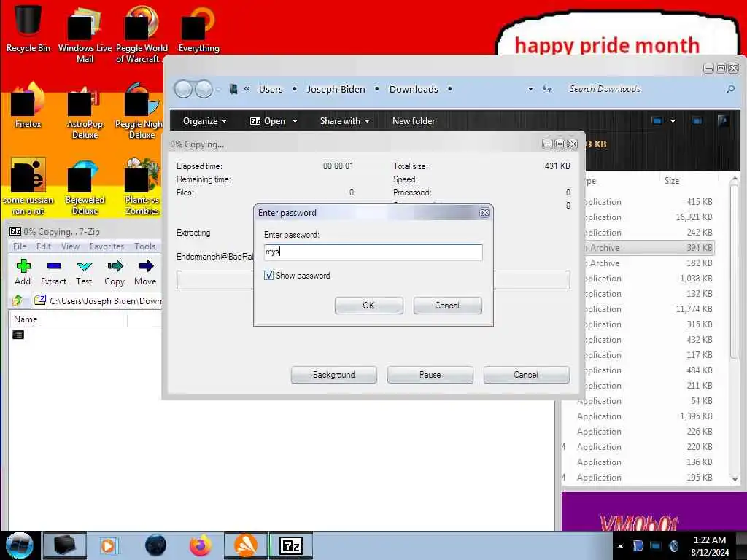This screenshot has height=560, width=747.
Task: Click the chevron before Users in address bar
Action: coord(247,89)
